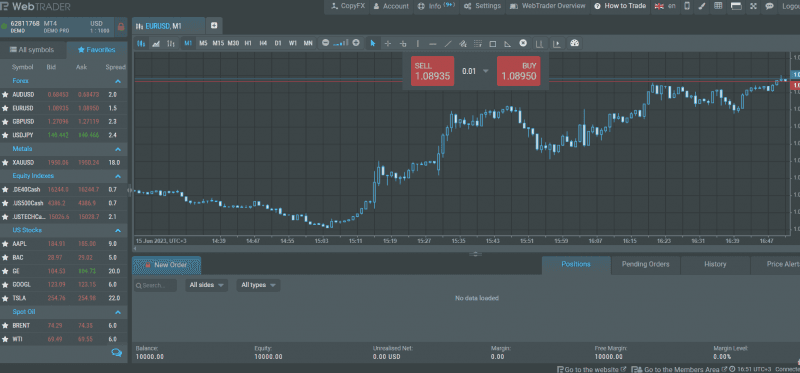Open the chat bubble icon under symbol list

tap(116, 353)
